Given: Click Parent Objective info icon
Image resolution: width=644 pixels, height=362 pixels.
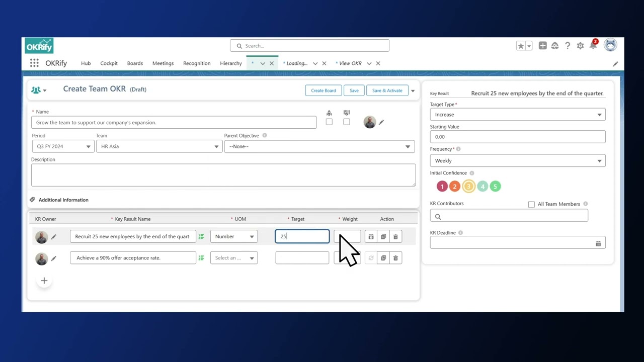Looking at the screenshot, I should pyautogui.click(x=265, y=135).
